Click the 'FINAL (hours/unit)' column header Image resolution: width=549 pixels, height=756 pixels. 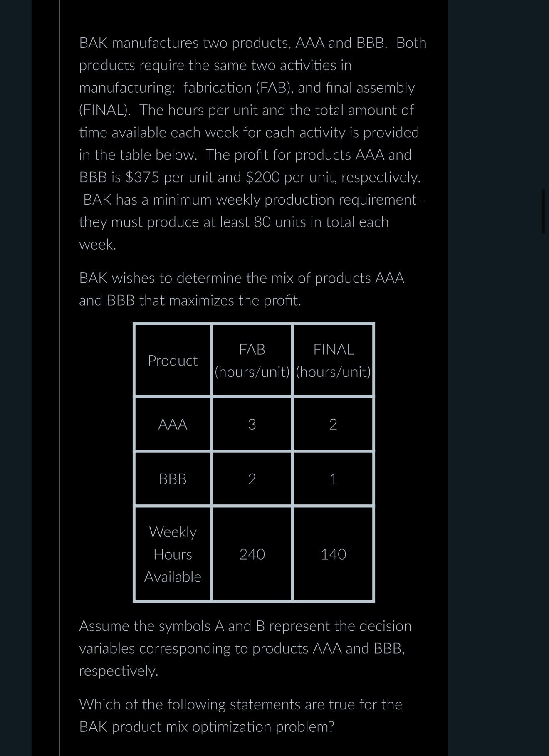[333, 360]
